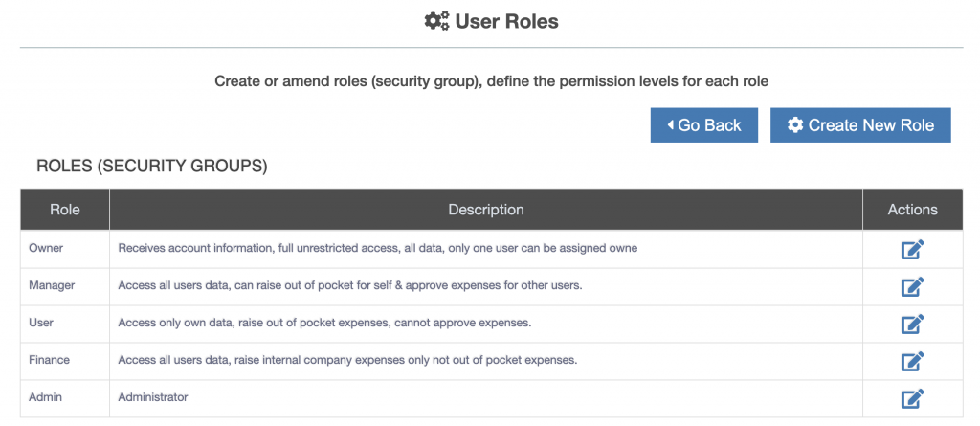The height and width of the screenshot is (426, 980).
Task: Click the back arrow in Go Back button
Action: point(670,125)
